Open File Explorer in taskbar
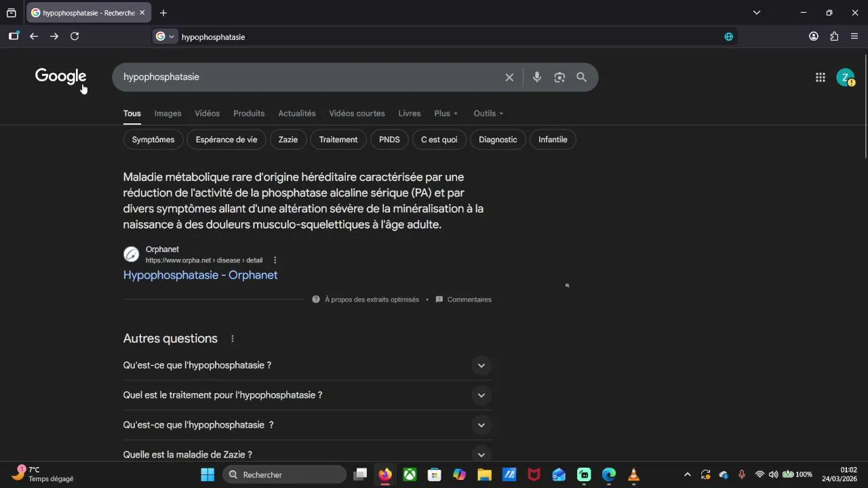 [x=484, y=474]
